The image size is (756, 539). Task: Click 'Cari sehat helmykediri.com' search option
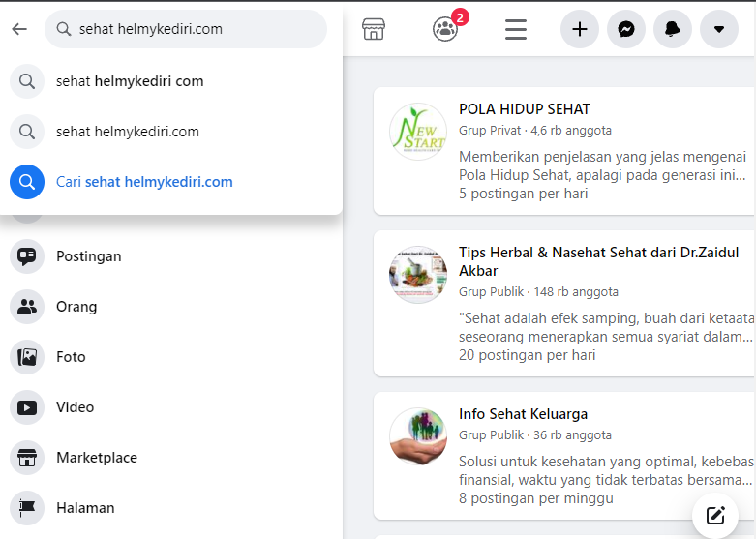point(171,182)
